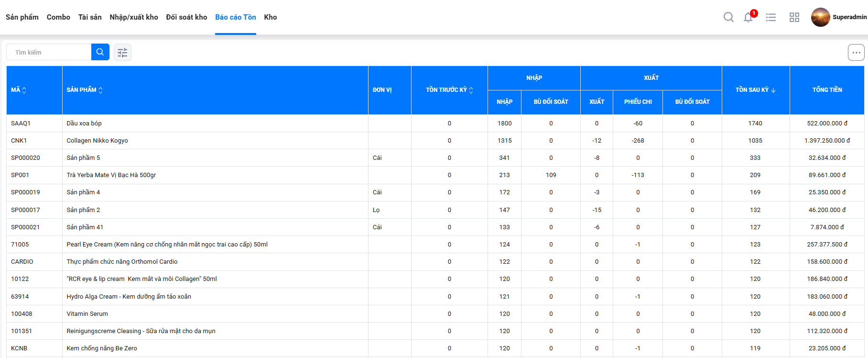The height and width of the screenshot is (358, 868).
Task: Open the Kho tab
Action: point(270,17)
